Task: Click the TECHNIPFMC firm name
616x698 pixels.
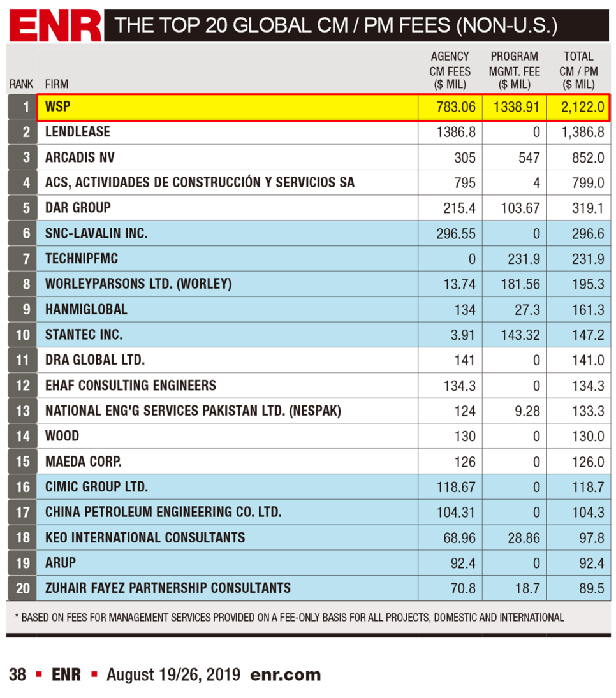Action: [x=82, y=259]
